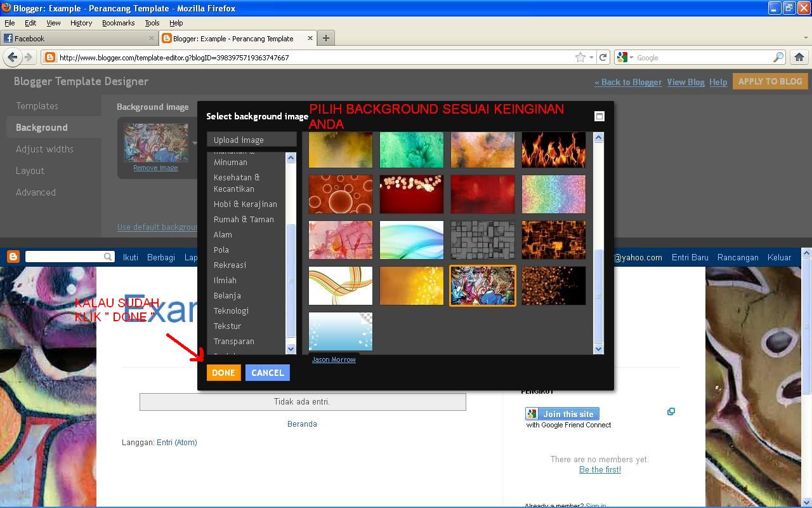Close the Blogger Perancang Template tab
The width and height of the screenshot is (812, 508).
[310, 38]
